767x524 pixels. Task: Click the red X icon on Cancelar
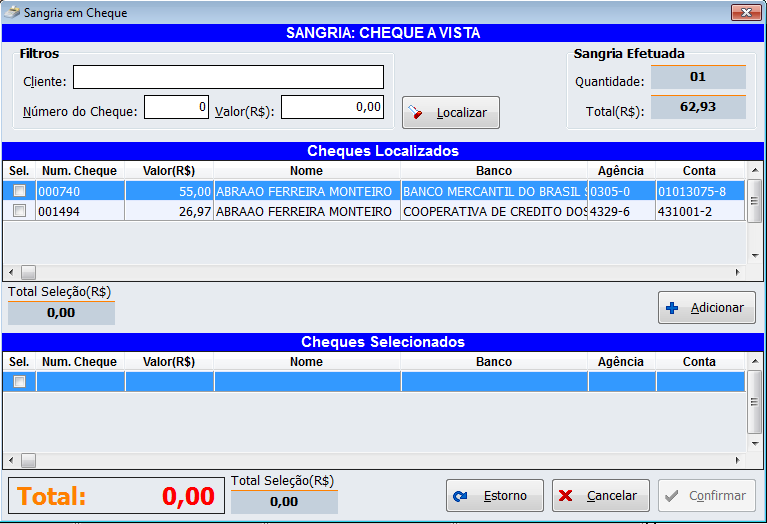(x=566, y=496)
